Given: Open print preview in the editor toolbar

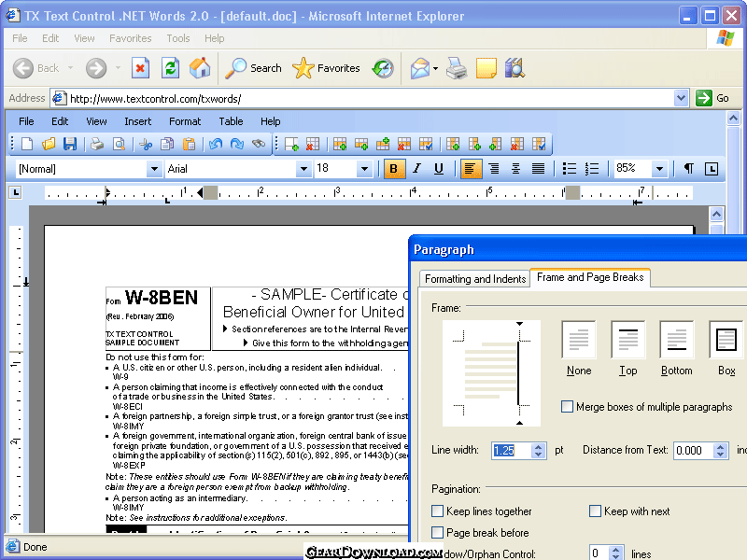Looking at the screenshot, I should point(119,144).
